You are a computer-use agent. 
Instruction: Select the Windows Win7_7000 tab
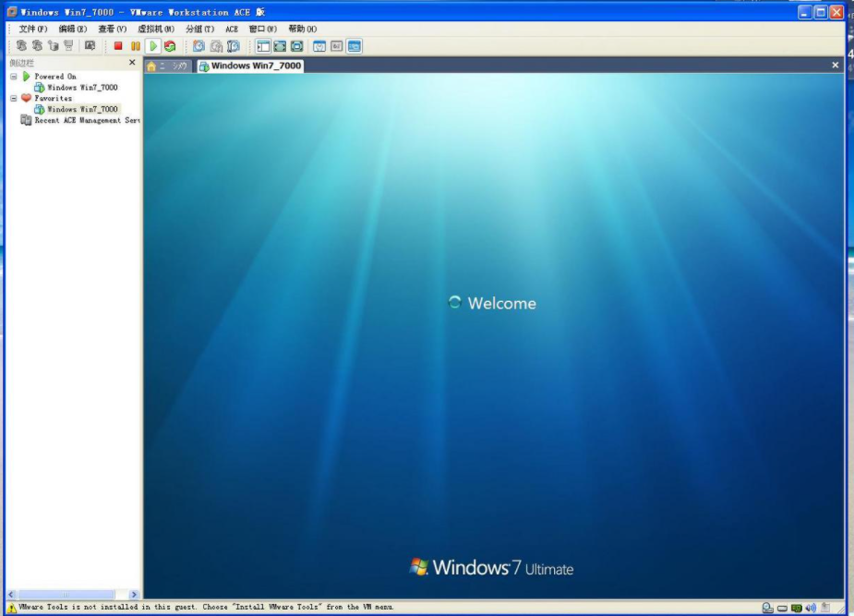[x=250, y=66]
